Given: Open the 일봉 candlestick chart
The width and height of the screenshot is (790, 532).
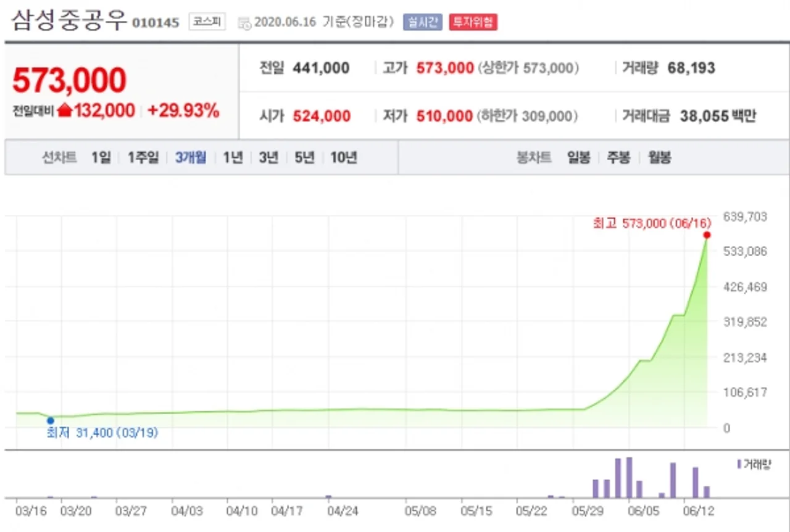Looking at the screenshot, I should pyautogui.click(x=579, y=157).
